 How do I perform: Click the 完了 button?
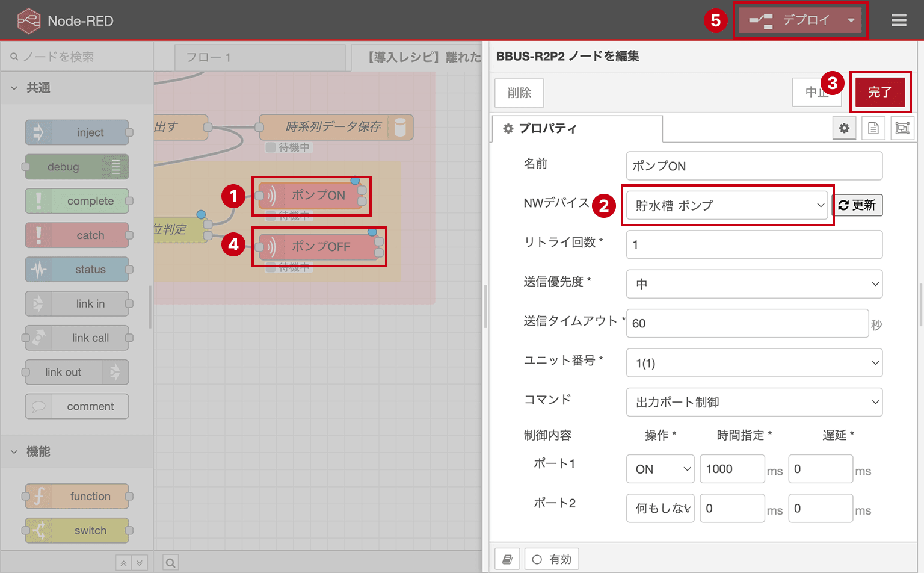(x=880, y=92)
